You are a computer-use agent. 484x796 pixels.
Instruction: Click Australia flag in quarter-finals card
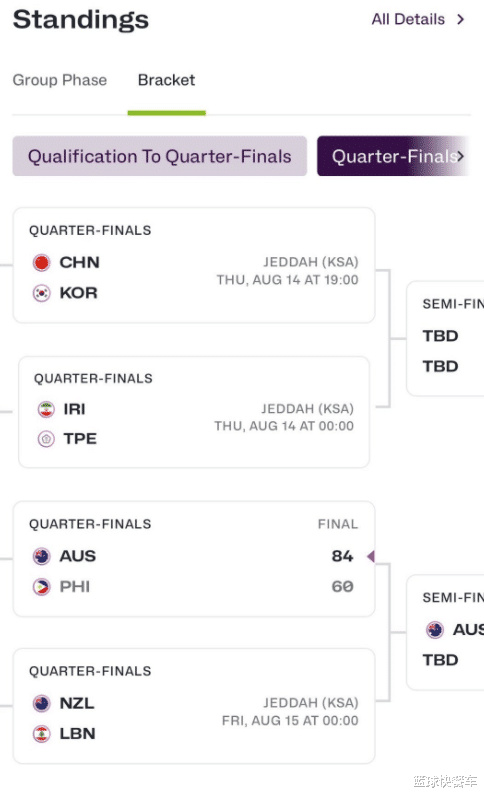tap(42, 556)
